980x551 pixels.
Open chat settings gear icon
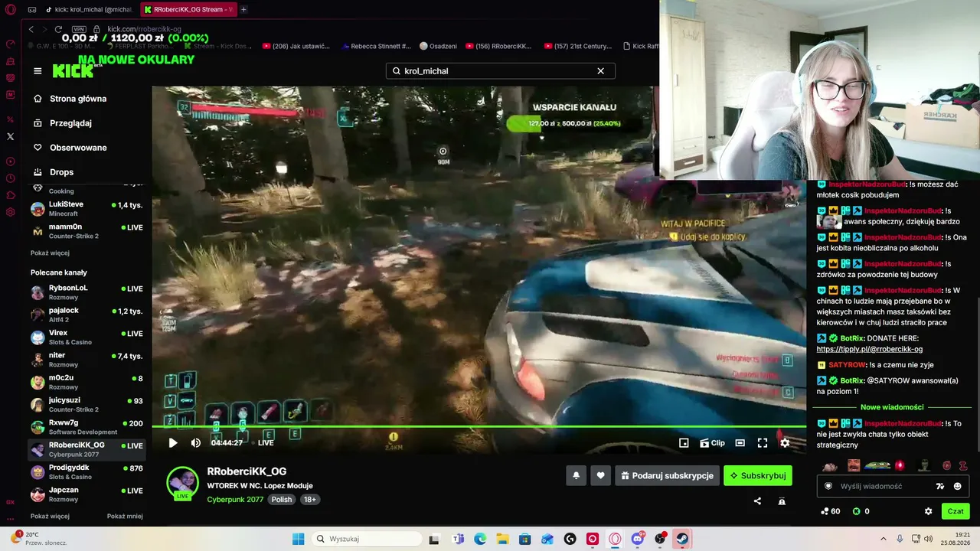pyautogui.click(x=928, y=511)
